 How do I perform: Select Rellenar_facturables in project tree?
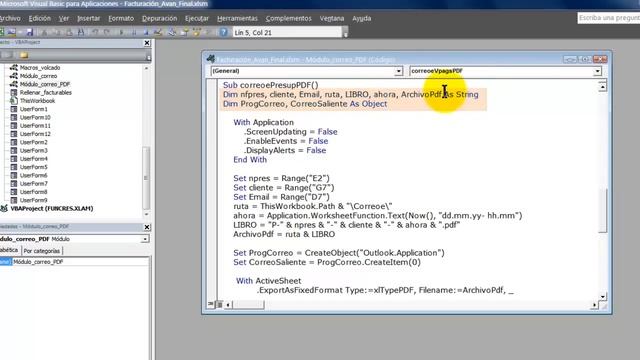[x=46, y=93]
